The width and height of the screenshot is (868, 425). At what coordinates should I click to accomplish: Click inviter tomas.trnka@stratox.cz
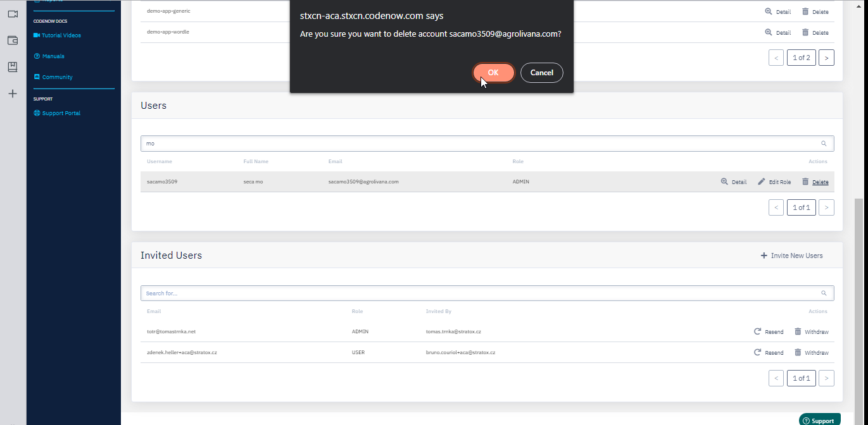pyautogui.click(x=453, y=331)
